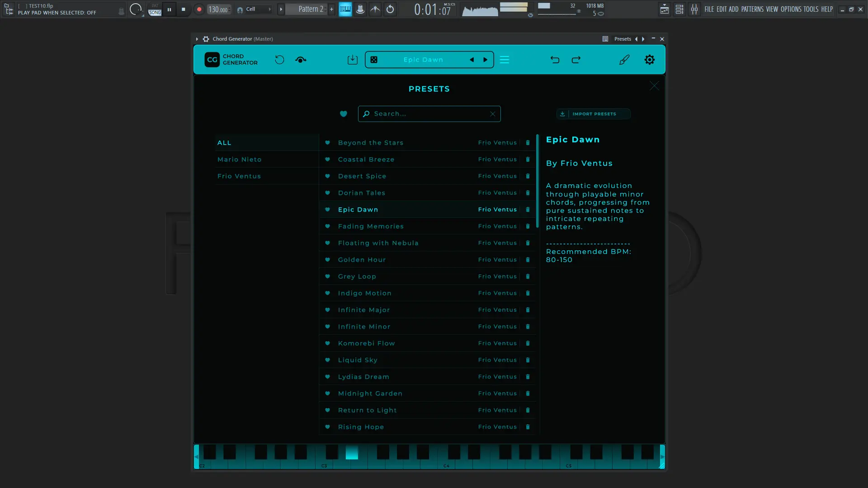Undo the last action in Chord Generator
Screen dimensions: 868x488
pyautogui.click(x=555, y=59)
